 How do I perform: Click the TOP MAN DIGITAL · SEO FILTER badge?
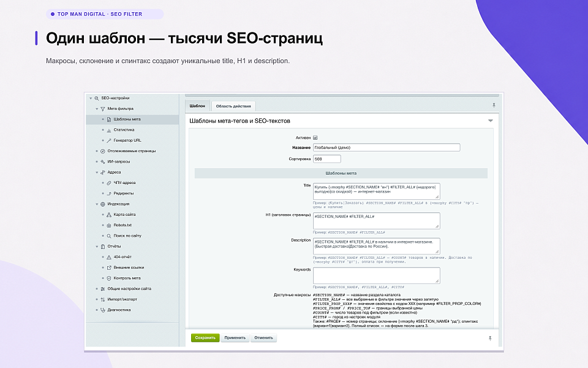tap(105, 14)
